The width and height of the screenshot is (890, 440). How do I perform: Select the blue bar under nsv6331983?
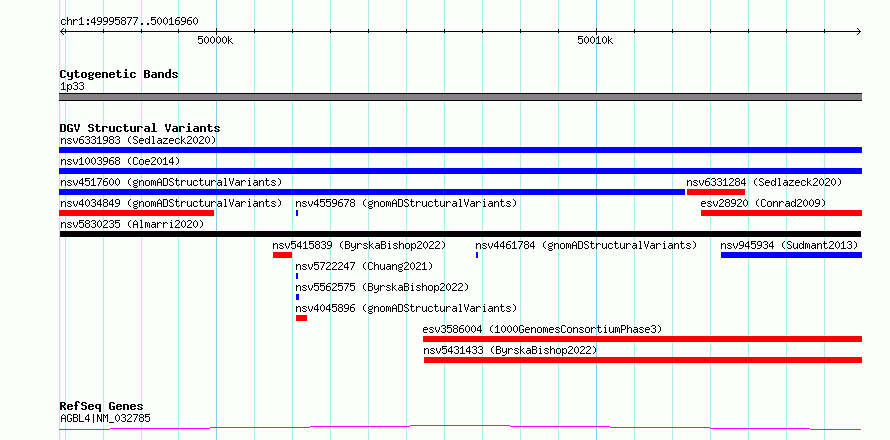pos(460,150)
